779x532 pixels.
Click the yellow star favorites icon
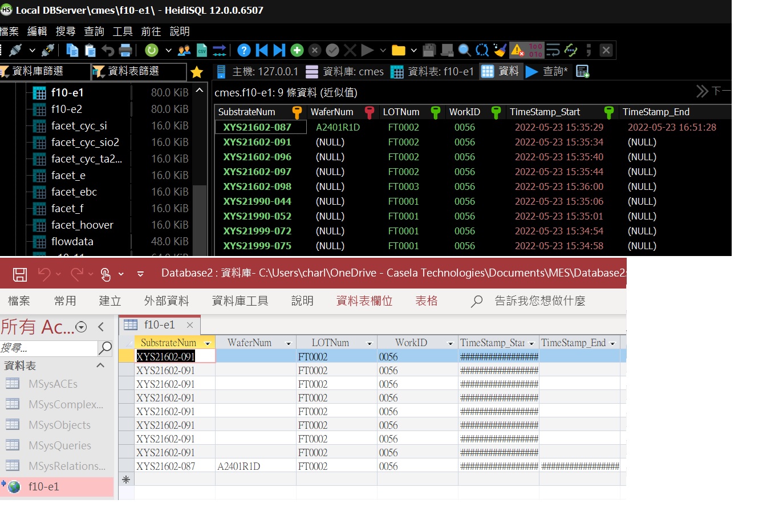coord(197,72)
